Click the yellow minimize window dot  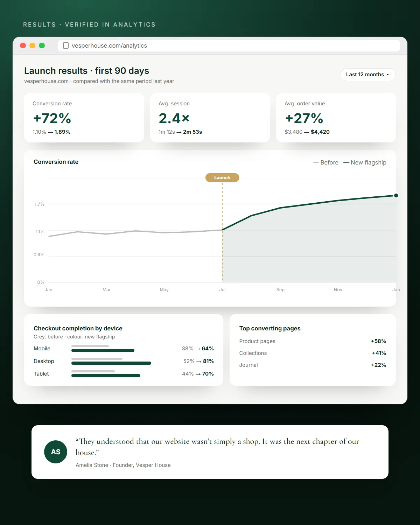coord(33,45)
